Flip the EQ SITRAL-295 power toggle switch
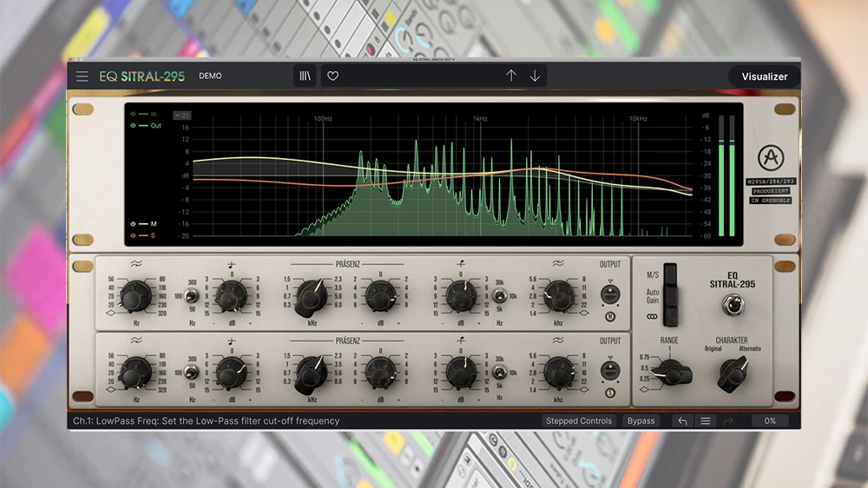The image size is (868, 488). pyautogui.click(x=731, y=303)
